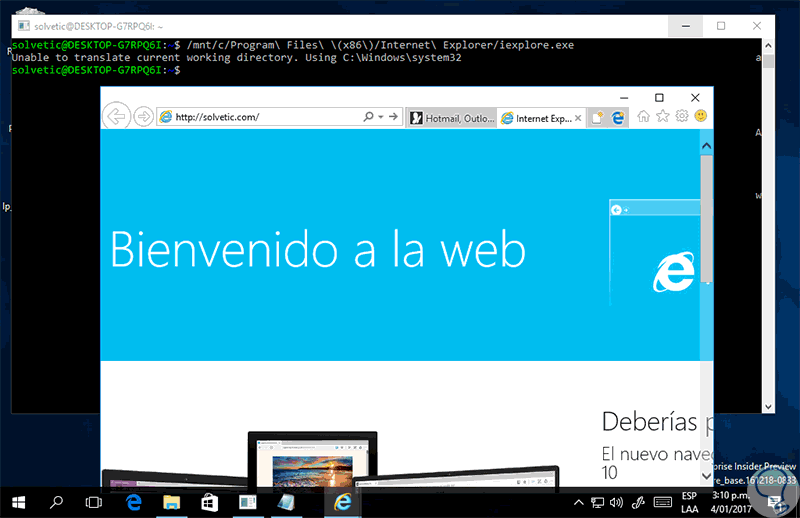
Task: Go forward in Internet Explorer
Action: pos(144,117)
